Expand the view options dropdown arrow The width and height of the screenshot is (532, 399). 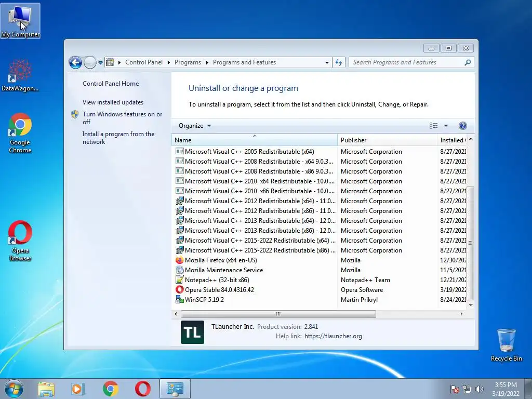(446, 126)
